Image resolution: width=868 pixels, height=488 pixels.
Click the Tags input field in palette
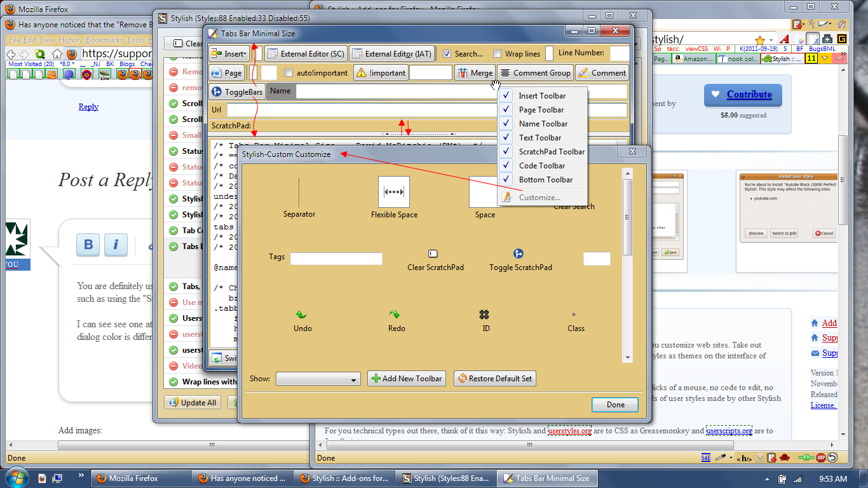[336, 259]
